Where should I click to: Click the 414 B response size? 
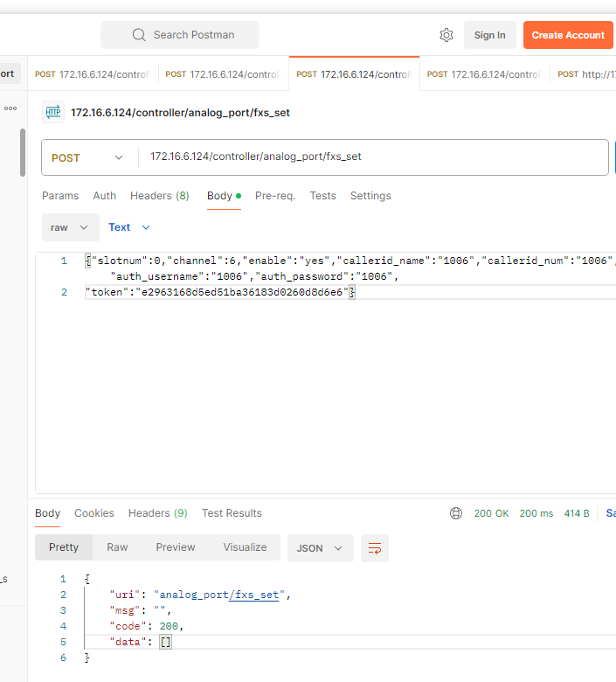click(577, 513)
